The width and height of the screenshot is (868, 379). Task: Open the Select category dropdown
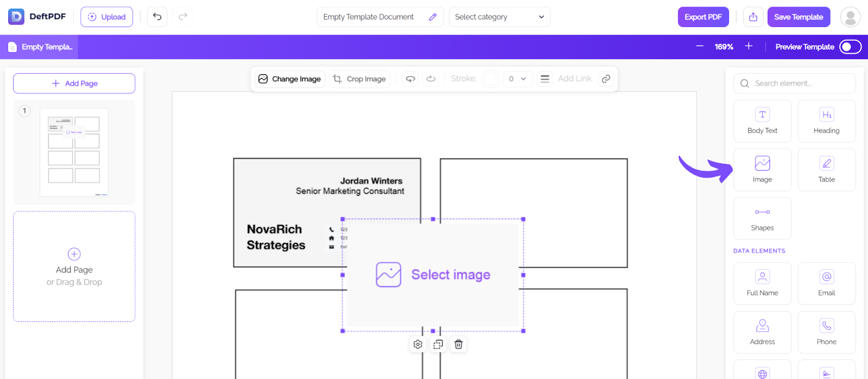[500, 17]
